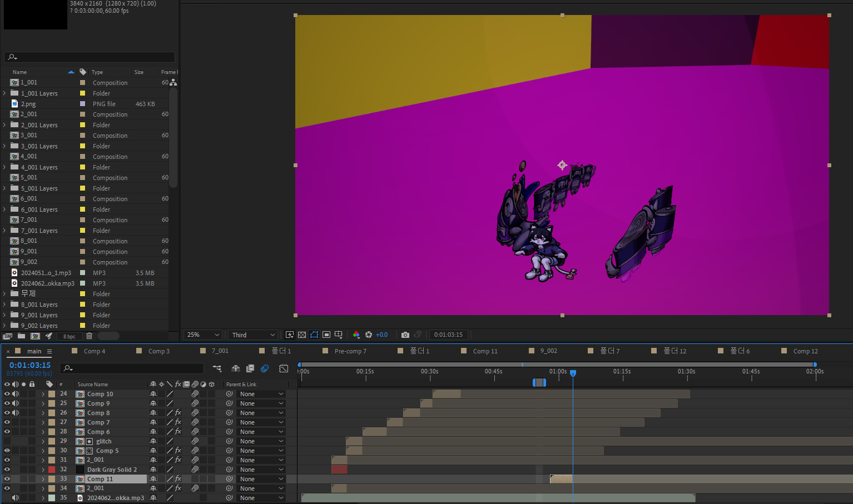Open project settings rocket icon

pyautogui.click(x=49, y=336)
